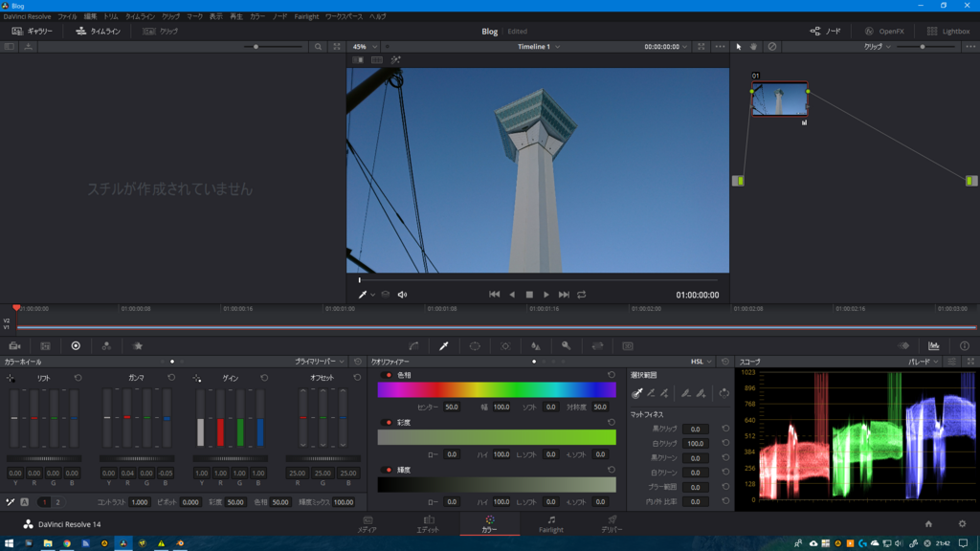
Task: Choose the node editor arrow selection tool
Action: click(x=739, y=47)
